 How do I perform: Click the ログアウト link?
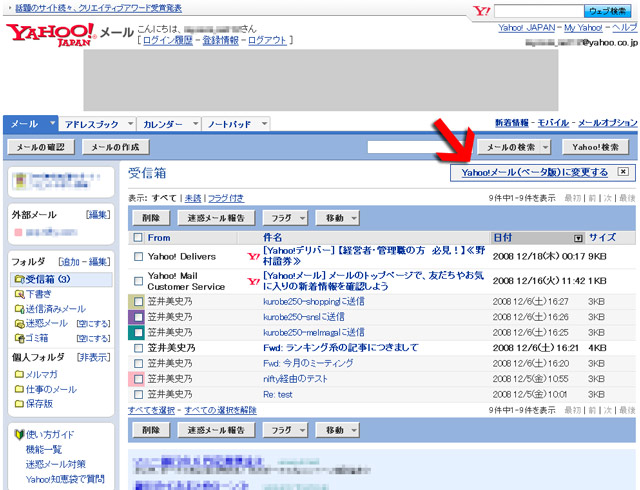pos(267,40)
